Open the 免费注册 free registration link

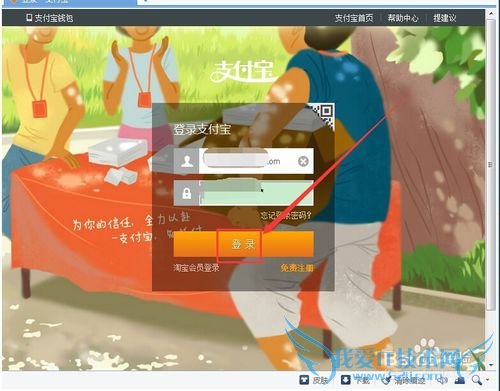pyautogui.click(x=297, y=268)
